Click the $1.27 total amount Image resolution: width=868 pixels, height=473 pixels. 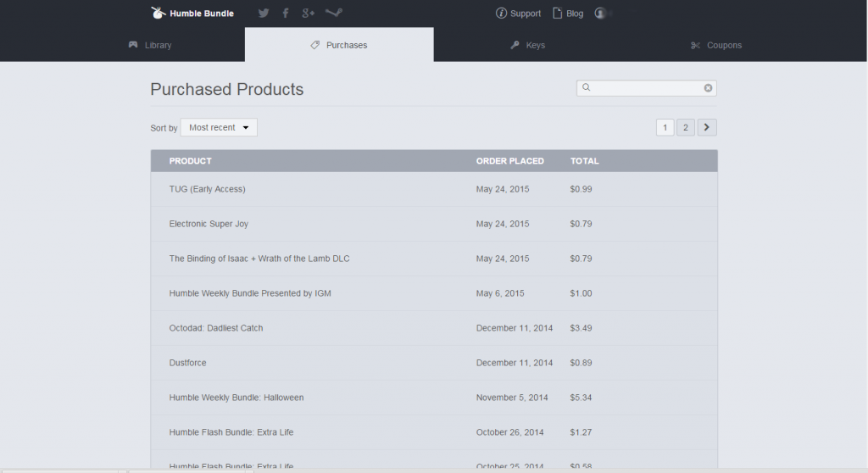click(581, 432)
